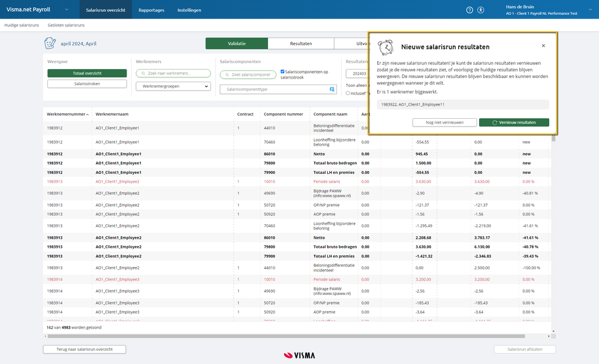Open the accessibility icon in header

click(x=480, y=10)
